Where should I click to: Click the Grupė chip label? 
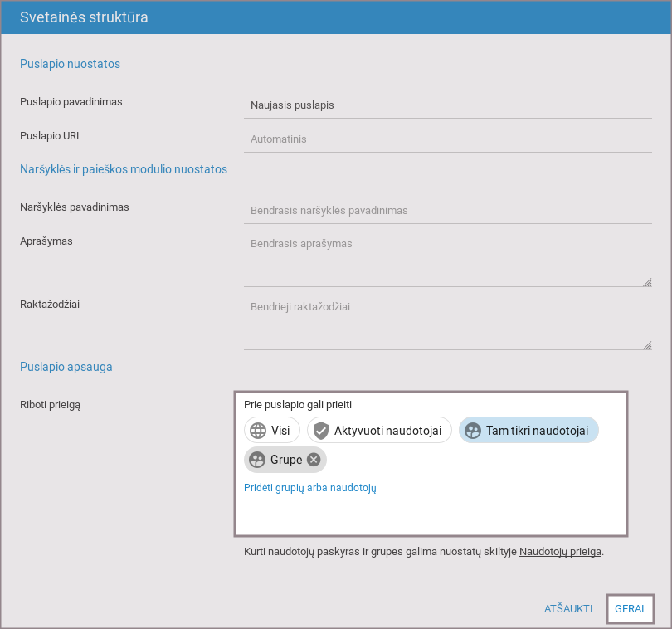286,460
